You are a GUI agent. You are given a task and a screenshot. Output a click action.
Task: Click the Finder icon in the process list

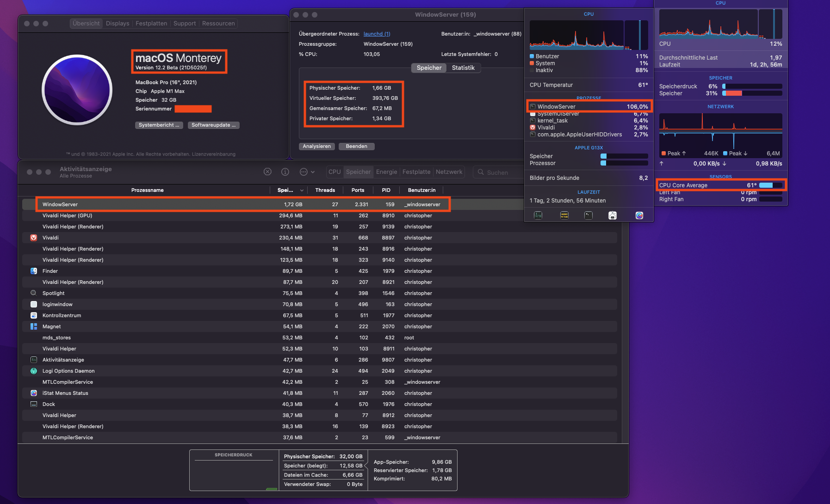click(34, 271)
